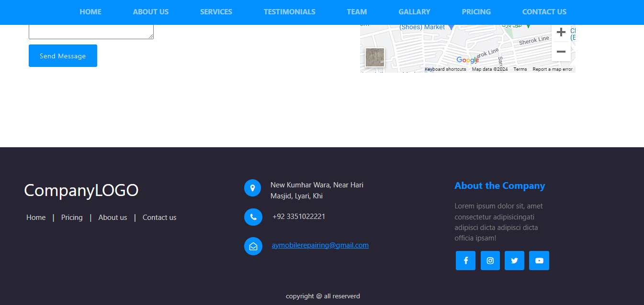The height and width of the screenshot is (305, 644).
Task: Click the envelope email icon
Action: coord(253,246)
